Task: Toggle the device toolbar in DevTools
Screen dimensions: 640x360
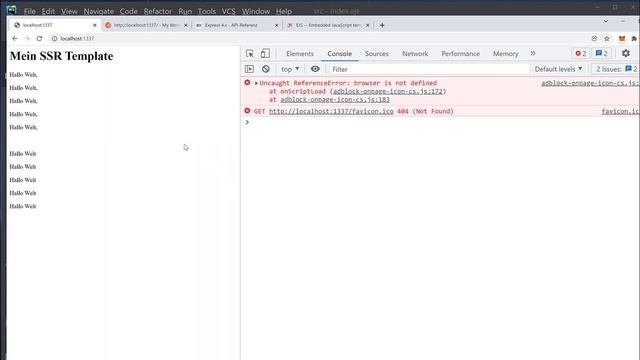Action: point(265,53)
